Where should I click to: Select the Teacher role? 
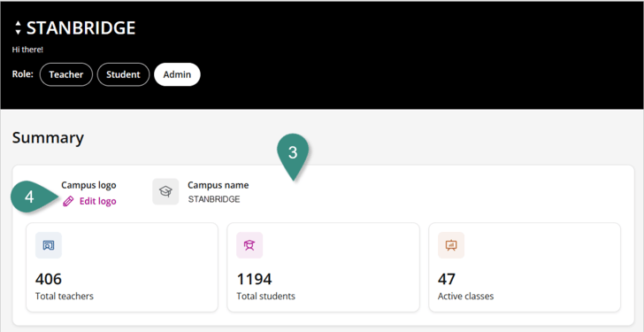[x=66, y=74]
